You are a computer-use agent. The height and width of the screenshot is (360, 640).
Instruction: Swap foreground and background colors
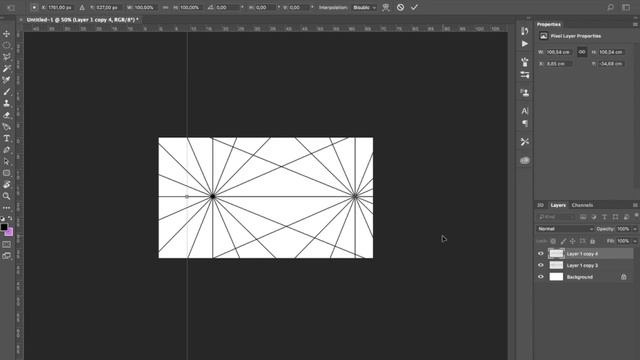coord(10,218)
